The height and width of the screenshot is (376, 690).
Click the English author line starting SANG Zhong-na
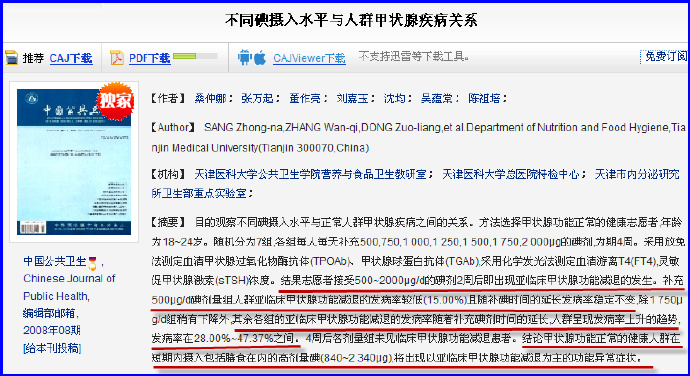tap(418, 137)
